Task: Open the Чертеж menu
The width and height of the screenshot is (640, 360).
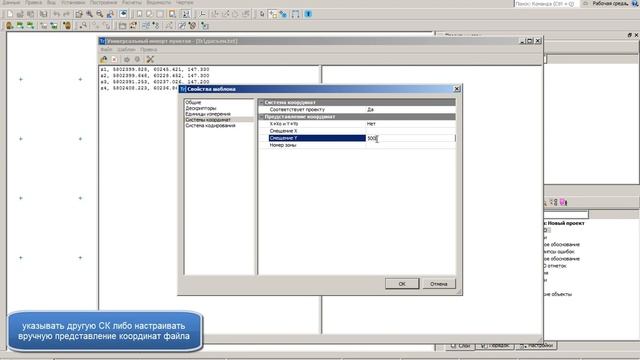Action: click(x=184, y=2)
